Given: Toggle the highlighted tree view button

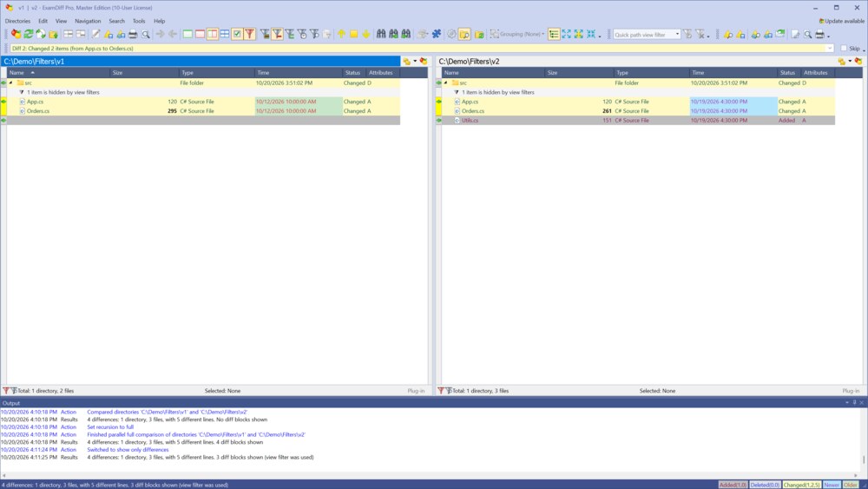Looking at the screenshot, I should 554,35.
